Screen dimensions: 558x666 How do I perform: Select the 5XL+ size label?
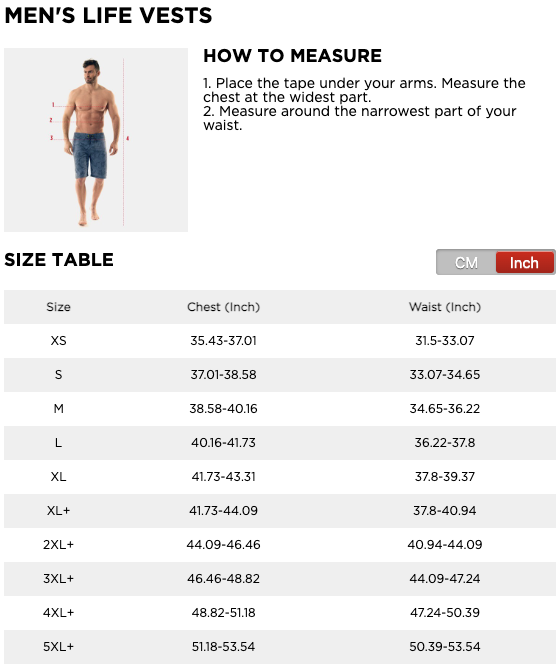coord(59,646)
